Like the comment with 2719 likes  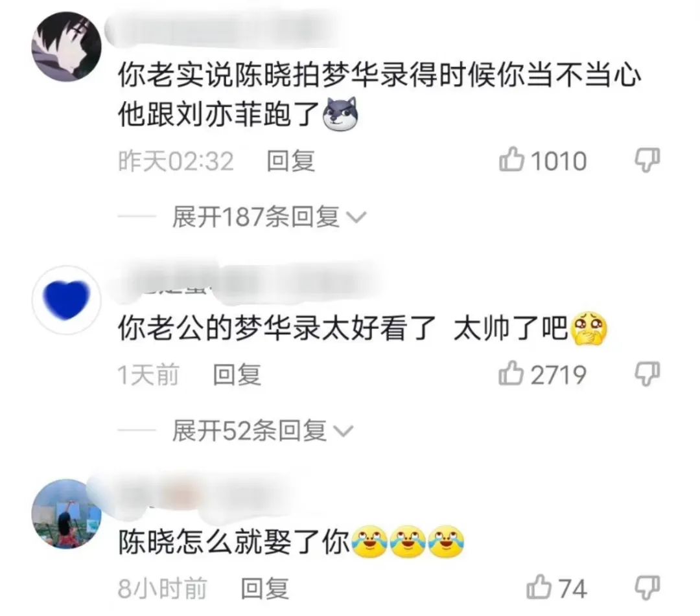coord(511,373)
